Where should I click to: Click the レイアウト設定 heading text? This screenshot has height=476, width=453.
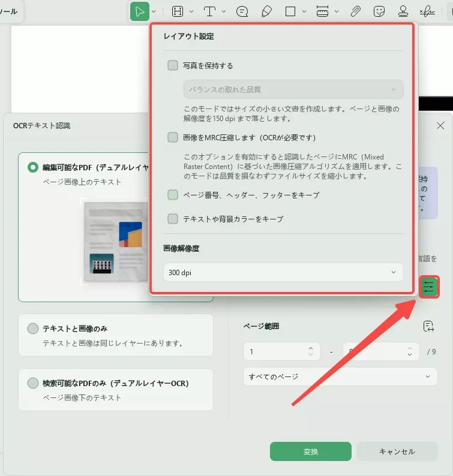coord(188,36)
